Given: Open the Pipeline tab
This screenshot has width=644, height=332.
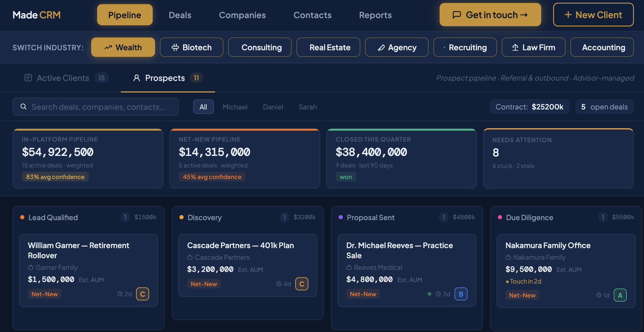Looking at the screenshot, I should point(125,15).
